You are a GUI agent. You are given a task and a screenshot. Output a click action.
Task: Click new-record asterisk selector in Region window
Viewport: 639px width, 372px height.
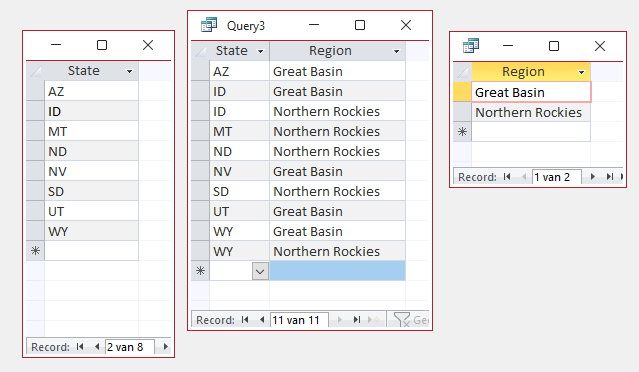point(462,132)
